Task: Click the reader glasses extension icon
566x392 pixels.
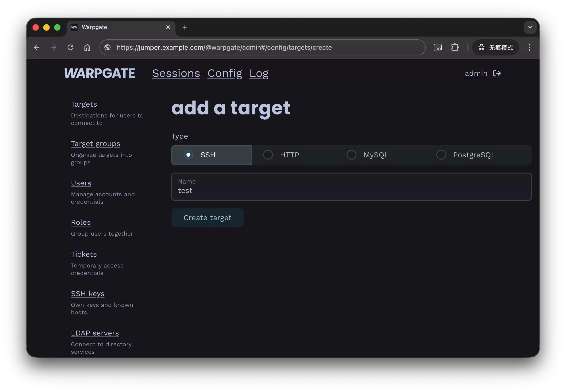Action: click(438, 47)
